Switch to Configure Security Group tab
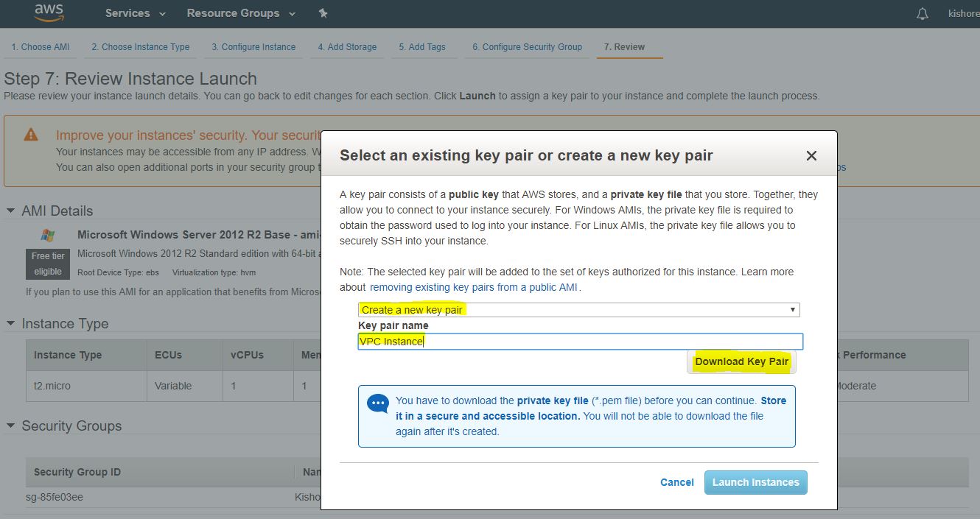The height and width of the screenshot is (519, 980). pos(527,47)
